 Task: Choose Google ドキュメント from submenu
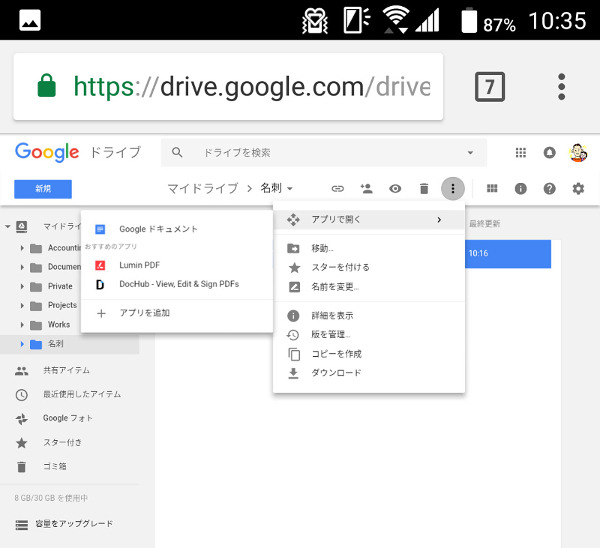[x=177, y=229]
